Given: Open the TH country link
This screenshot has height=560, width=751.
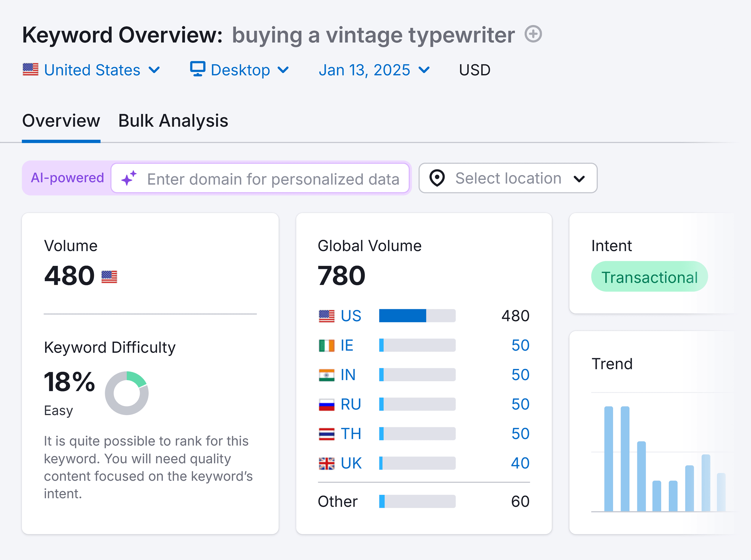Looking at the screenshot, I should click(x=351, y=434).
